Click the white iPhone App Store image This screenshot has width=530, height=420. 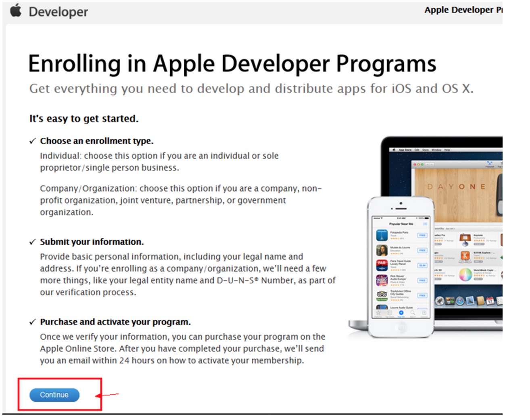coord(401,267)
